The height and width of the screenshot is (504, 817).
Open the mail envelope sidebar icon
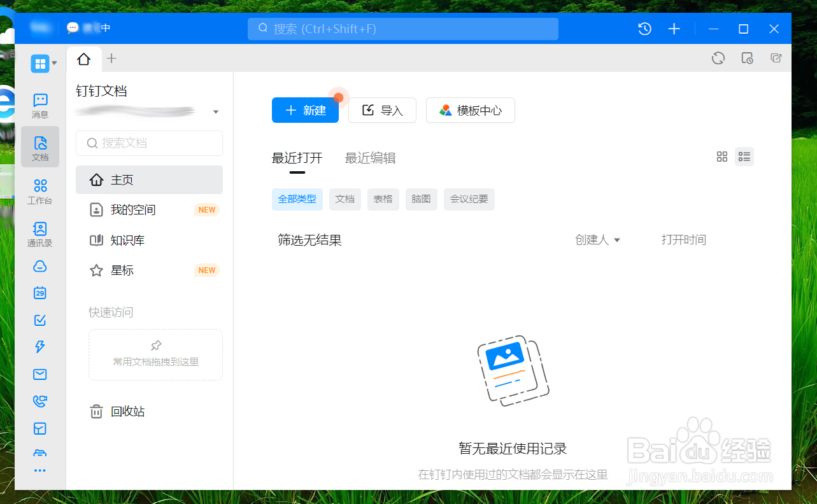40,374
